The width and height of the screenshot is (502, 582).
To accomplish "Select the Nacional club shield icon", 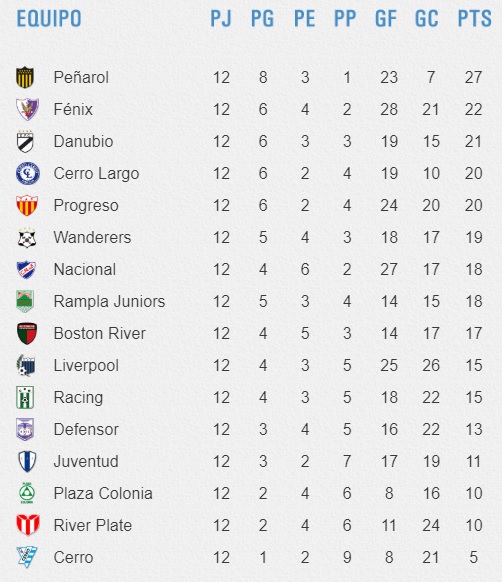I will [26, 269].
